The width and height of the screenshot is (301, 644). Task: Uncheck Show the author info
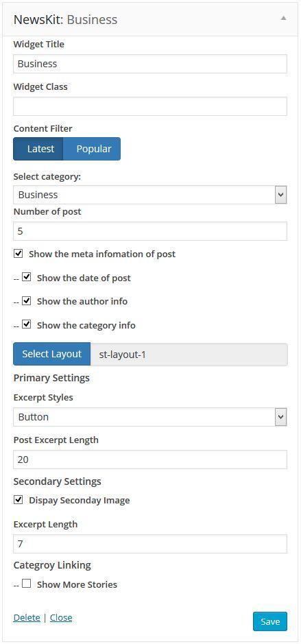click(x=26, y=300)
